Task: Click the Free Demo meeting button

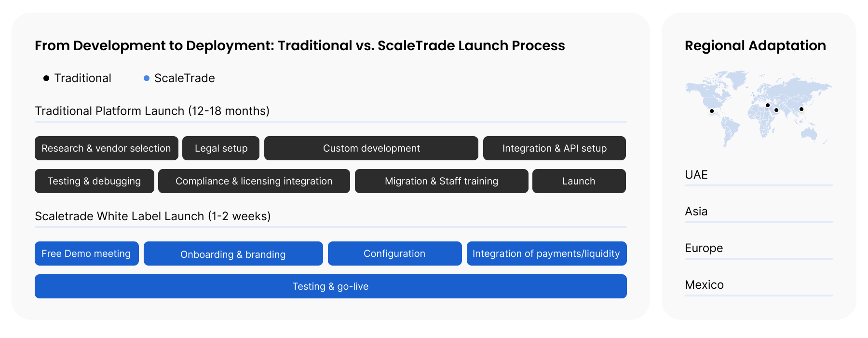Action: coord(86,253)
